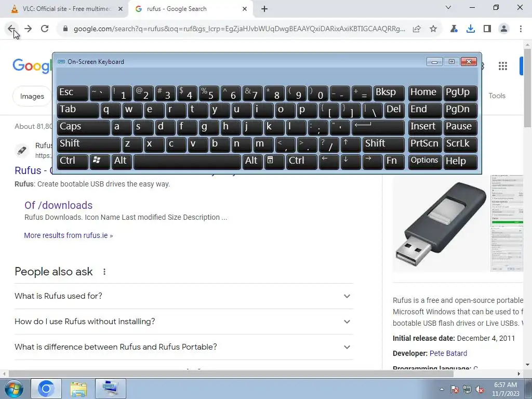Open the Windows Start button
Image resolution: width=532 pixels, height=399 pixels.
coord(14,389)
